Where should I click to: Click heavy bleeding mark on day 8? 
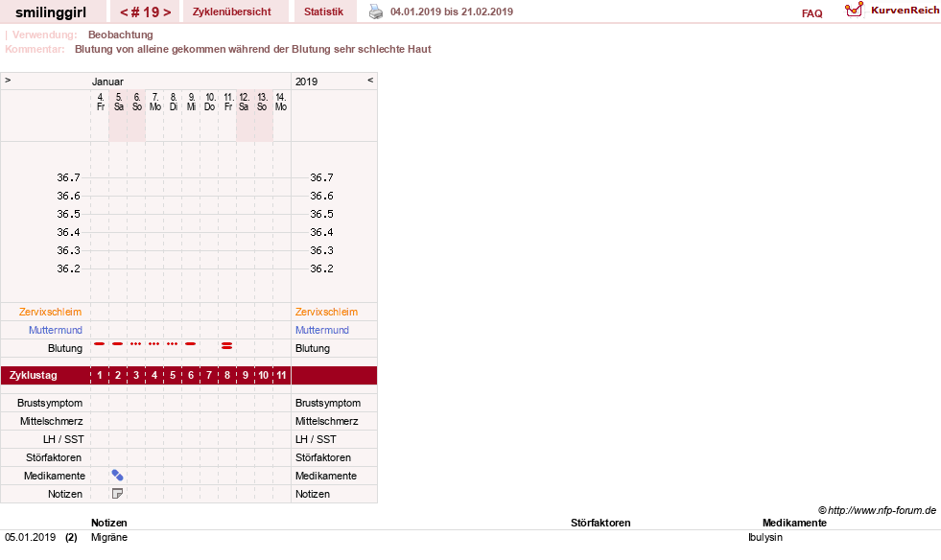tap(226, 345)
